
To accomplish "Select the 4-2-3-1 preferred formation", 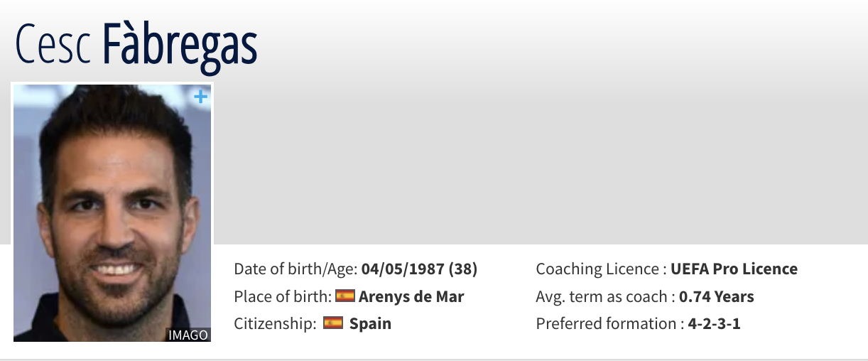I will [714, 323].
